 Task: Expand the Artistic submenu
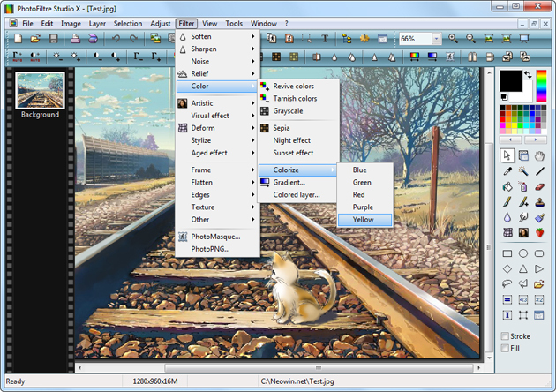[217, 103]
